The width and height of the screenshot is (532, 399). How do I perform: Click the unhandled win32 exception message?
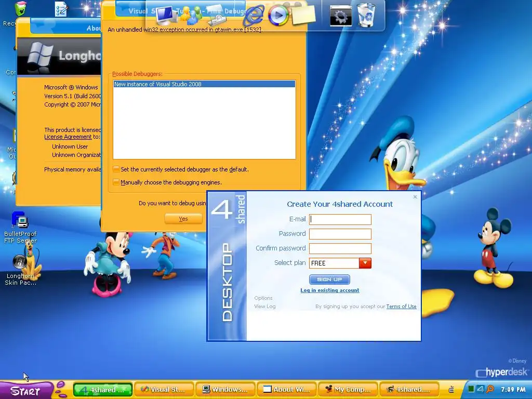[x=185, y=30]
